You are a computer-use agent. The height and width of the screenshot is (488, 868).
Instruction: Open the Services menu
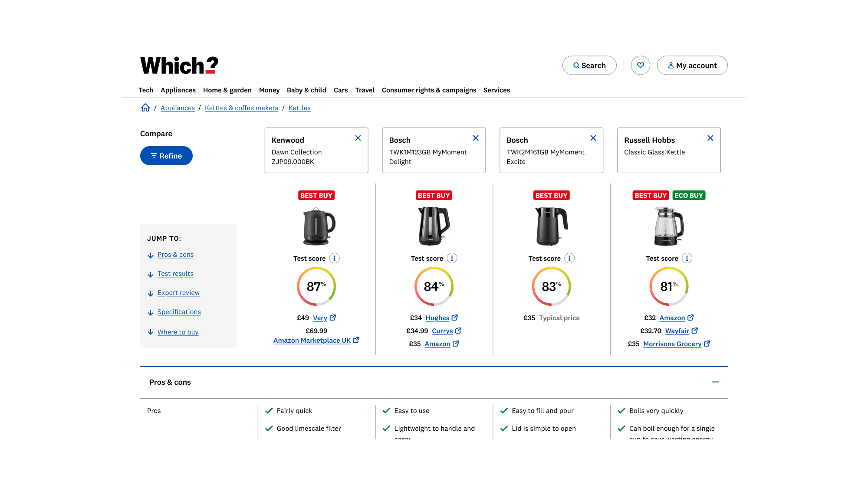click(496, 90)
